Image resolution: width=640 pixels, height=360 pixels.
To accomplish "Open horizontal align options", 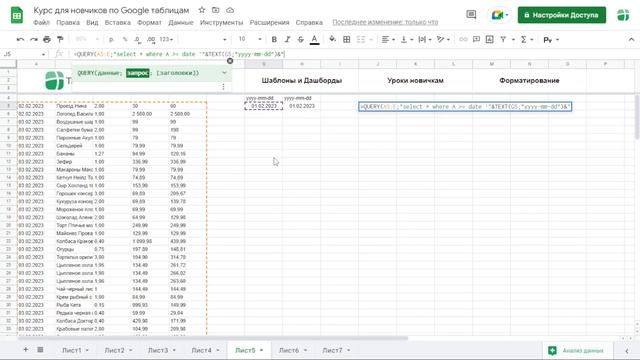I will point(388,40).
